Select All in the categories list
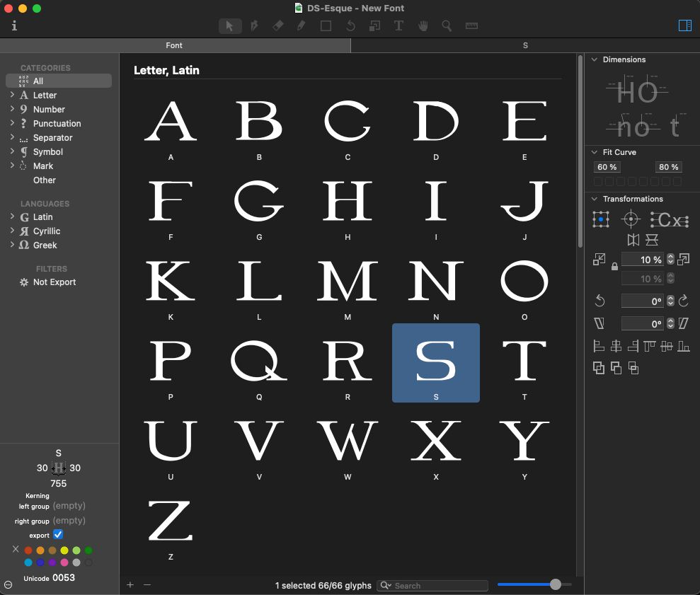The image size is (700, 595). (x=59, y=81)
